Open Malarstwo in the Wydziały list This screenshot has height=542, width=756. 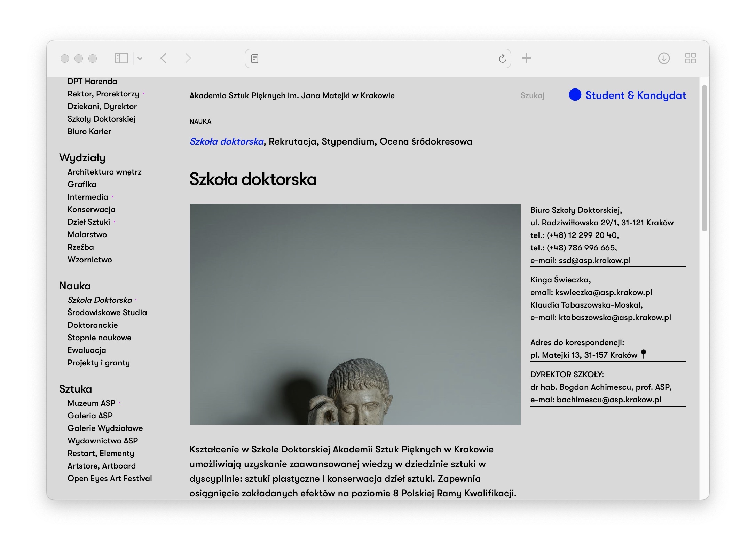pyautogui.click(x=87, y=234)
